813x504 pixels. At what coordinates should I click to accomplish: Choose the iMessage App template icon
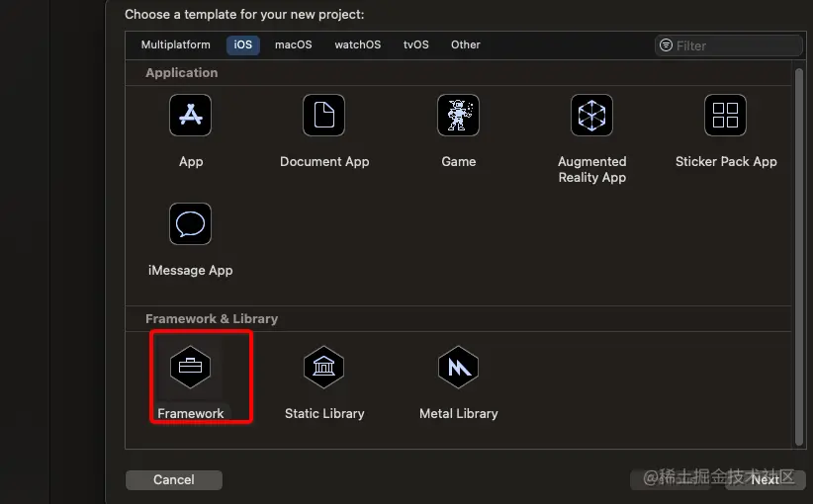tap(190, 223)
